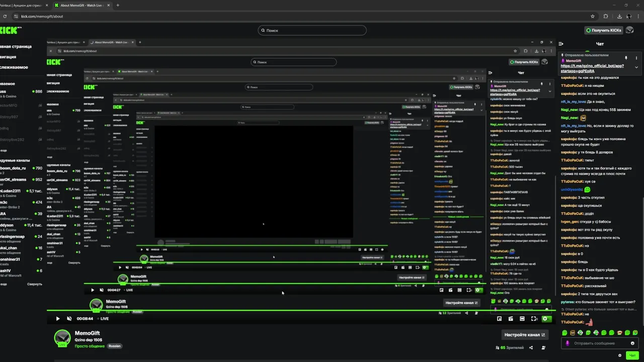This screenshot has width=644, height=362.
Task: Close the About MemoGift tab in outermost browser
Action: [x=108, y=5]
